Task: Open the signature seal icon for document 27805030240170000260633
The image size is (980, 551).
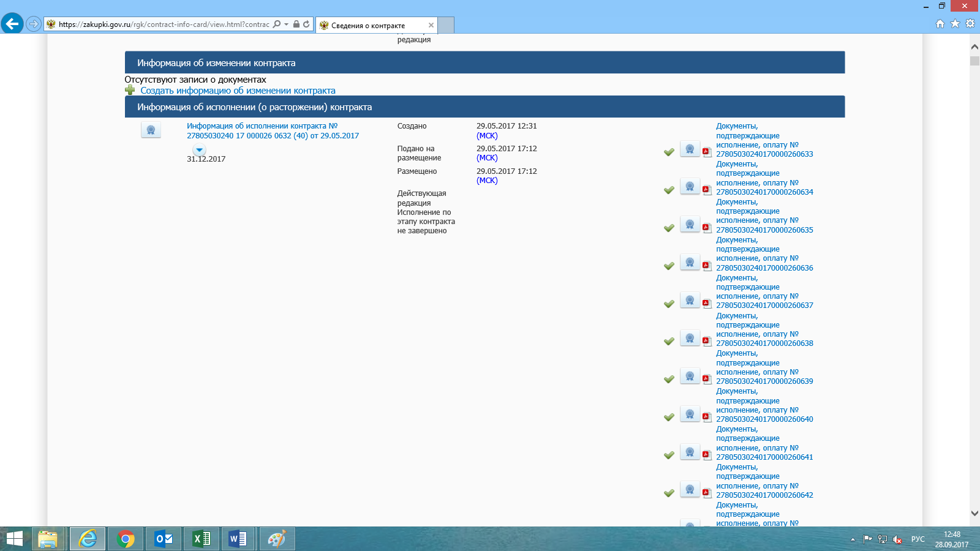Action: (690, 149)
